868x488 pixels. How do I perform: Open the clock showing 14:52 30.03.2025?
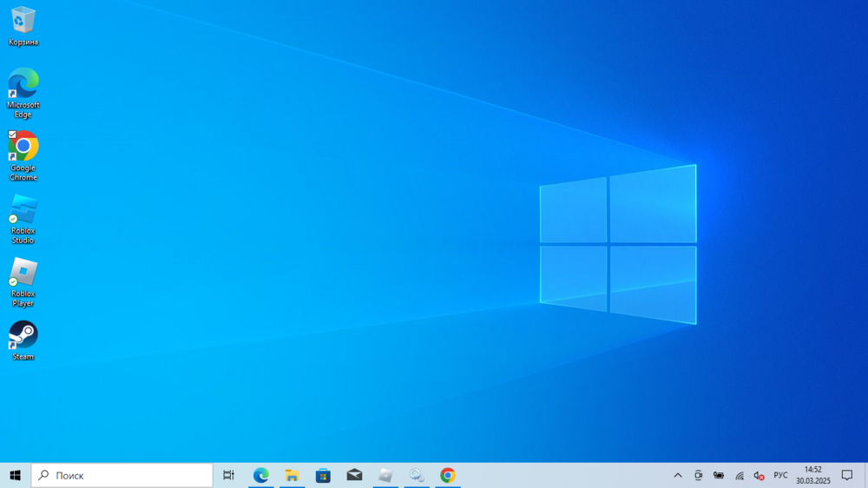coord(812,475)
